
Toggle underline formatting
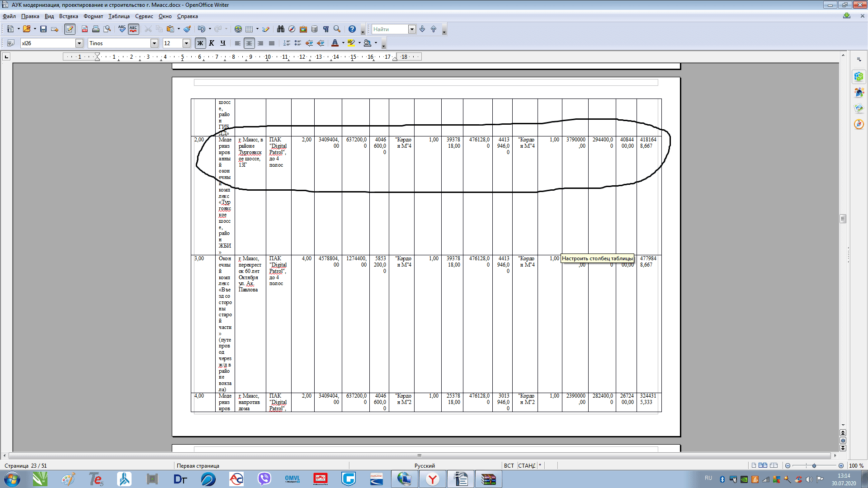pyautogui.click(x=223, y=43)
